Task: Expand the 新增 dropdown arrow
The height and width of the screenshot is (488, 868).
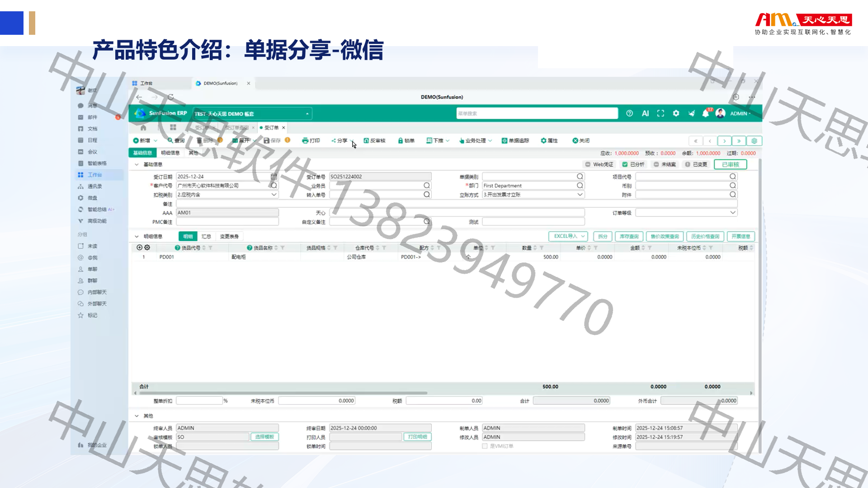Action: coord(156,141)
